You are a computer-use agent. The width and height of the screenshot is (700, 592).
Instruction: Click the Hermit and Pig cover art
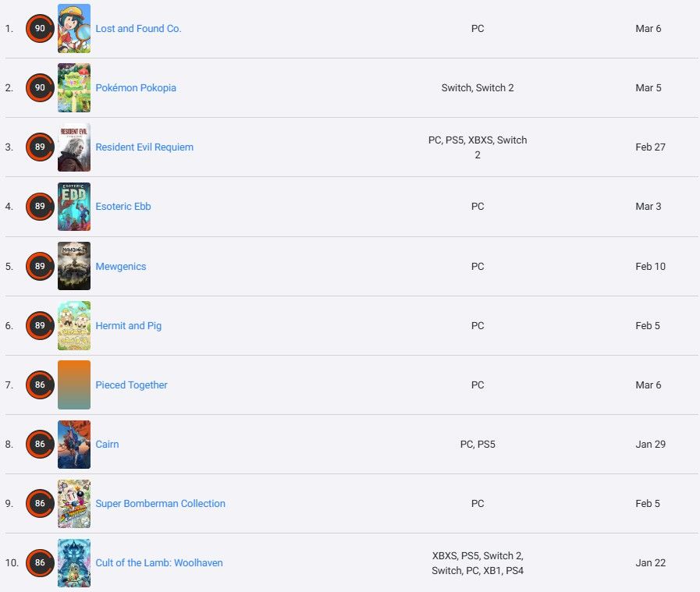(x=74, y=325)
